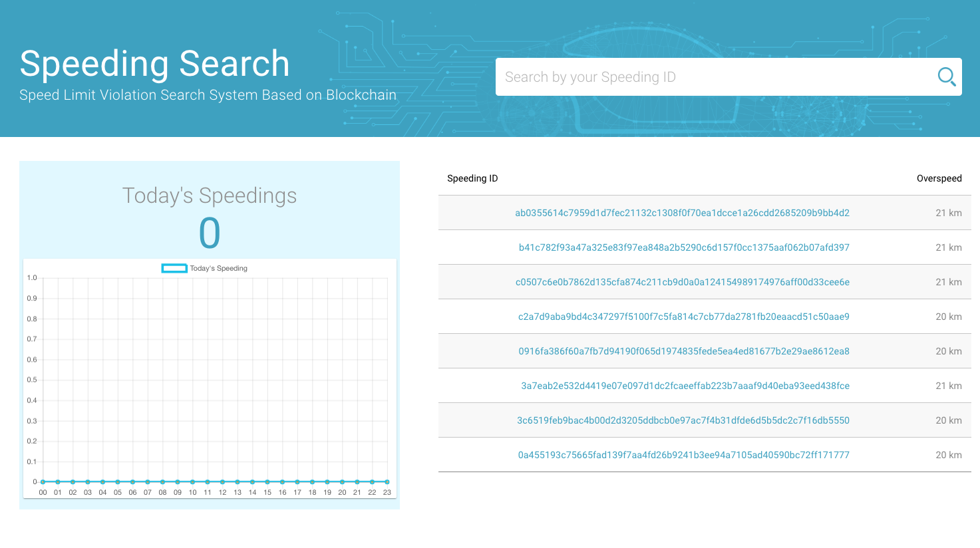
Task: Open record ab0355614c7959d1d7fec21132c1308f0f70ea1dcce1a26cdd
Action: pyautogui.click(x=682, y=213)
